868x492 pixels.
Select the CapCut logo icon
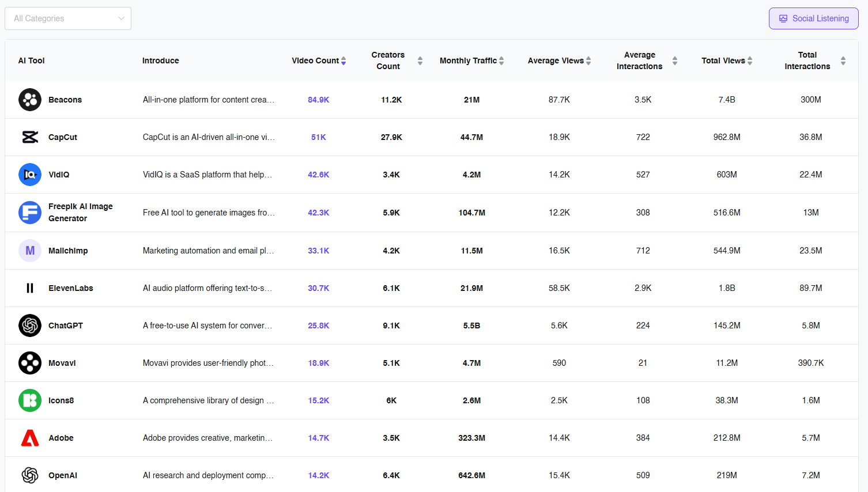point(30,137)
